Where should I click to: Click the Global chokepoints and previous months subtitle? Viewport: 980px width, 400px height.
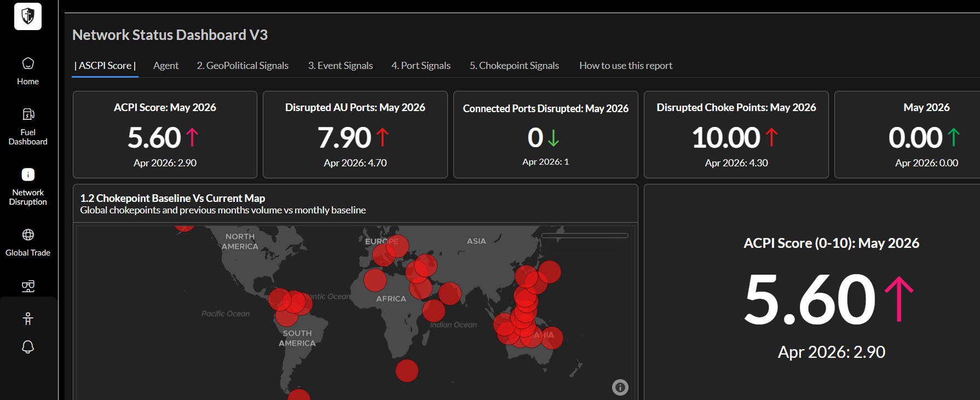[x=223, y=210]
